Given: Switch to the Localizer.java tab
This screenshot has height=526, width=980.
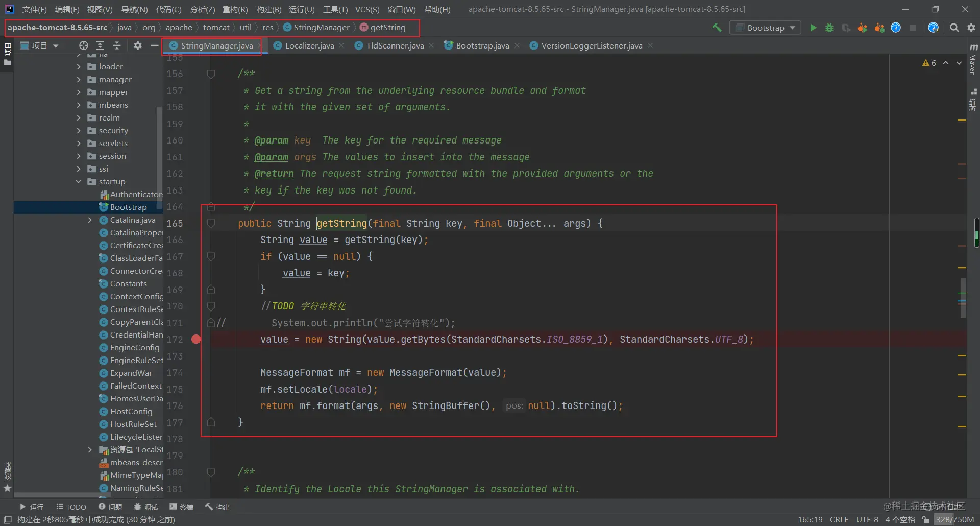Looking at the screenshot, I should (309, 45).
